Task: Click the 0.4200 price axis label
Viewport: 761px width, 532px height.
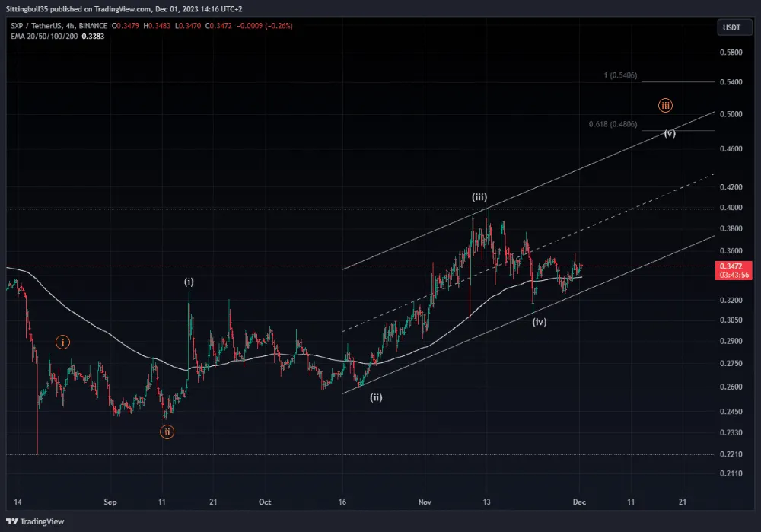Action: coord(731,187)
